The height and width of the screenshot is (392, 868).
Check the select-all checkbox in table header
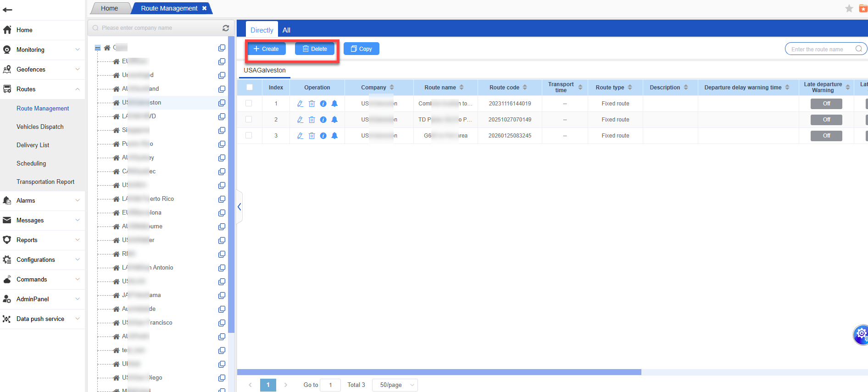(250, 87)
